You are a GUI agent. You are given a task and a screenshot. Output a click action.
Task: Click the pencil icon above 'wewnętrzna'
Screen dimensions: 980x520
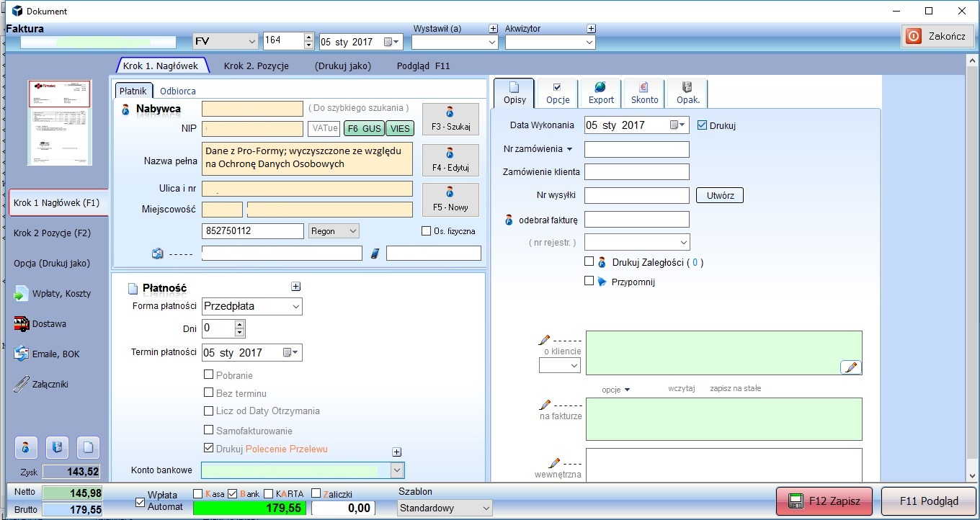pos(554,463)
